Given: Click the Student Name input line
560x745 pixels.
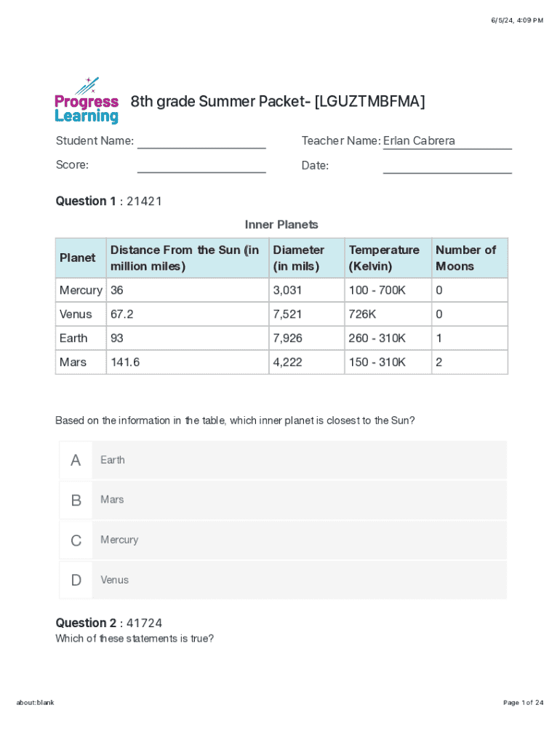Looking at the screenshot, I should point(201,141).
